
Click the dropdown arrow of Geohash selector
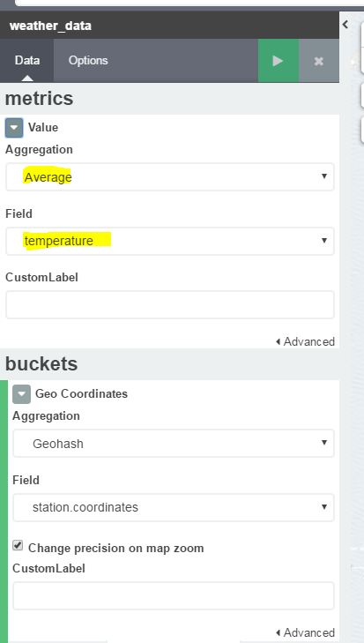click(324, 443)
